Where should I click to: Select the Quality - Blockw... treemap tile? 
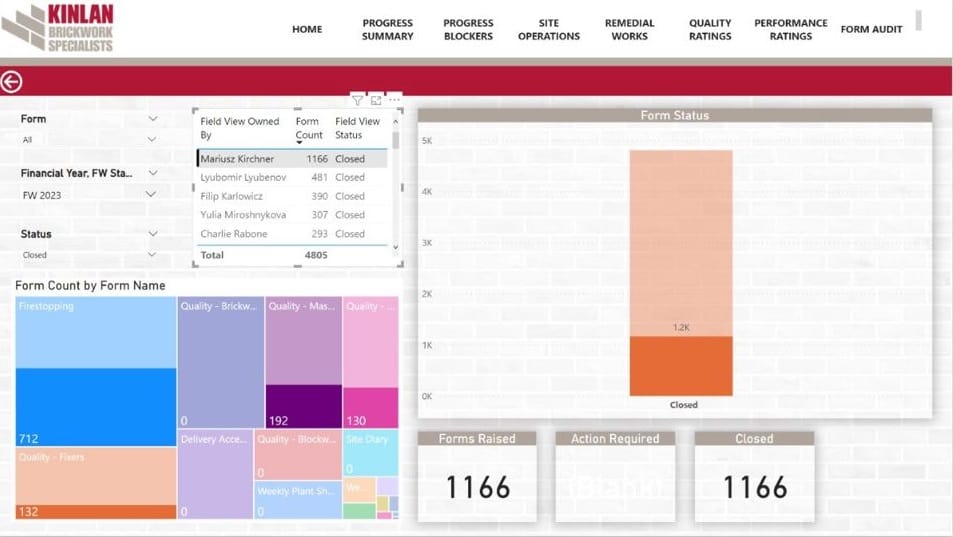coord(298,455)
